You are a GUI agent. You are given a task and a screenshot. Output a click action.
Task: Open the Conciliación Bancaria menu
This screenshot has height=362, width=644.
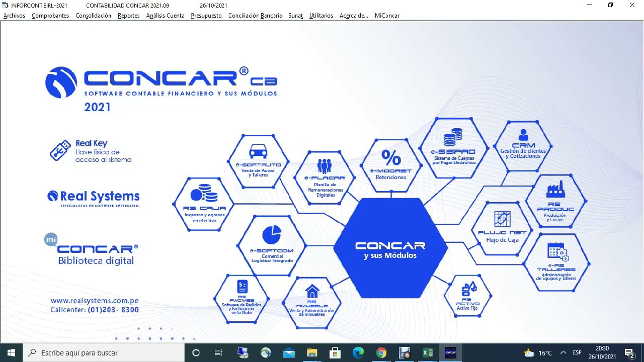coord(255,16)
